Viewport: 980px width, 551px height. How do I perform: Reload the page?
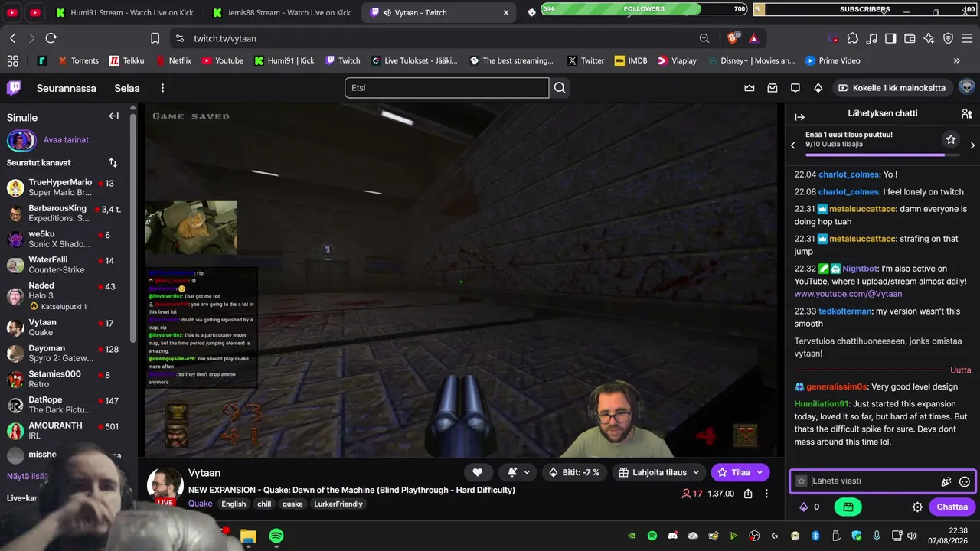point(51,38)
